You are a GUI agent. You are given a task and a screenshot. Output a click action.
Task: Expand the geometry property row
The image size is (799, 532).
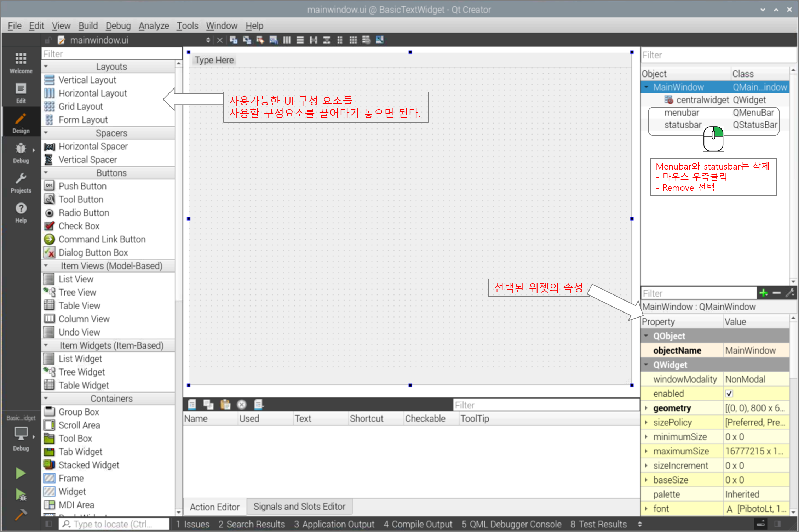646,408
